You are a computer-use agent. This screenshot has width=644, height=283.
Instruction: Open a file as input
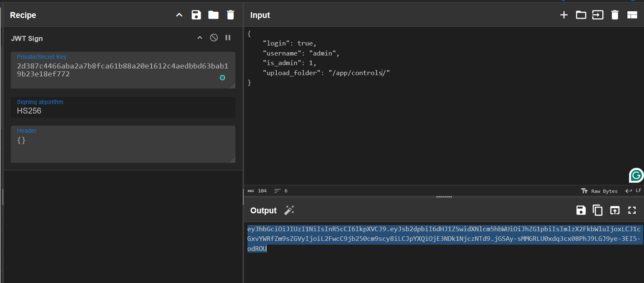(x=598, y=15)
